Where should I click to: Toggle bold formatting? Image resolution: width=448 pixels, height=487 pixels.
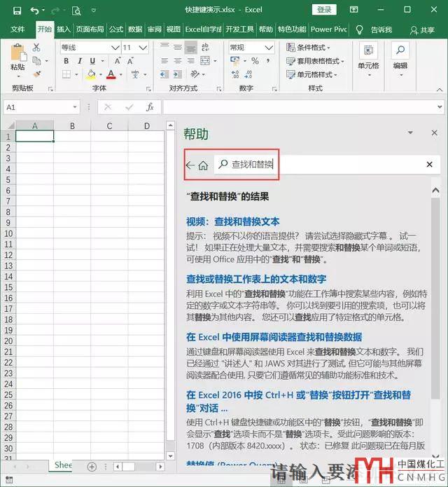(66, 61)
